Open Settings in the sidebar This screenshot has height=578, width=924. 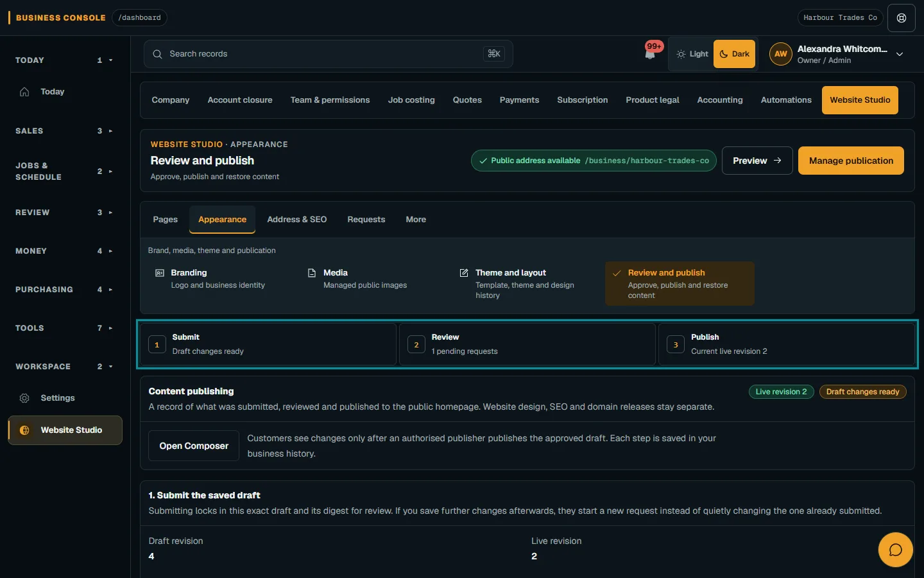pyautogui.click(x=65, y=398)
